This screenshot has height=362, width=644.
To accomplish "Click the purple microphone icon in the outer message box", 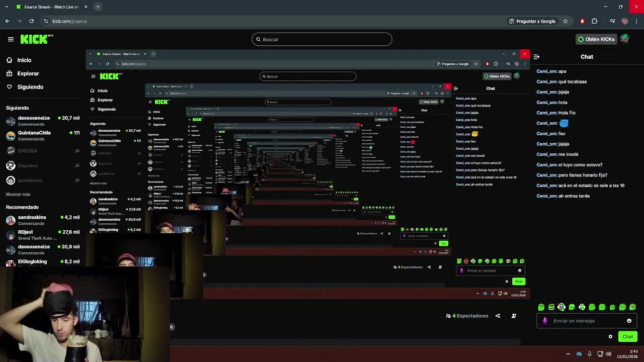I will point(545,321).
